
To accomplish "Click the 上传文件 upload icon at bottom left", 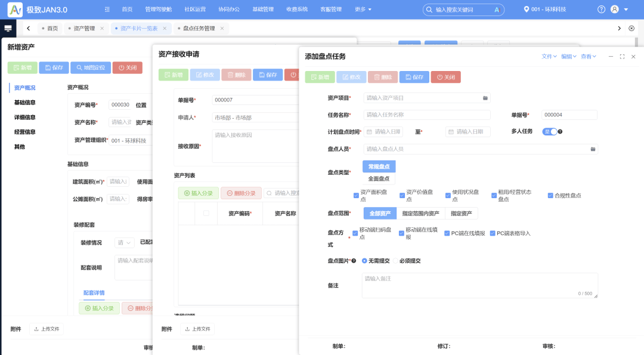I will click(x=38, y=329).
